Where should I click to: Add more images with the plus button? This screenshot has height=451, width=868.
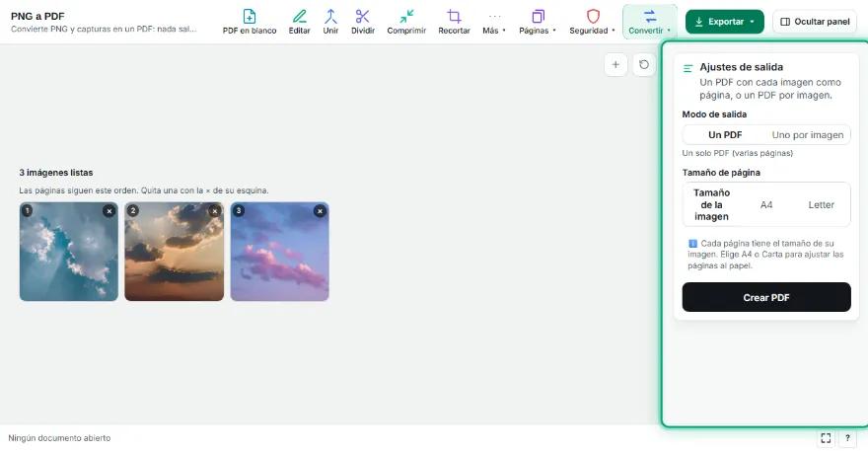click(x=615, y=65)
